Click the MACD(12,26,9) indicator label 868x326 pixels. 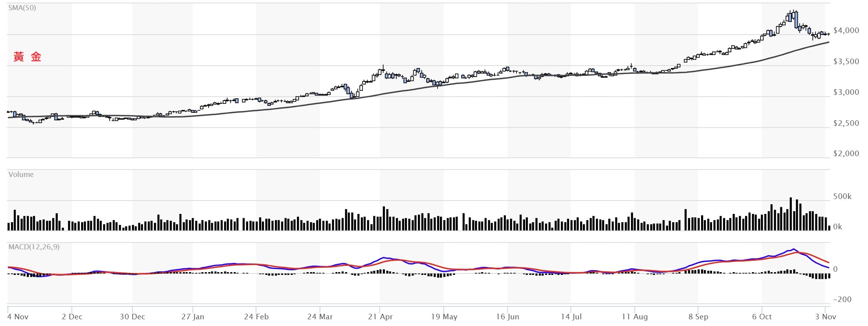coord(34,247)
